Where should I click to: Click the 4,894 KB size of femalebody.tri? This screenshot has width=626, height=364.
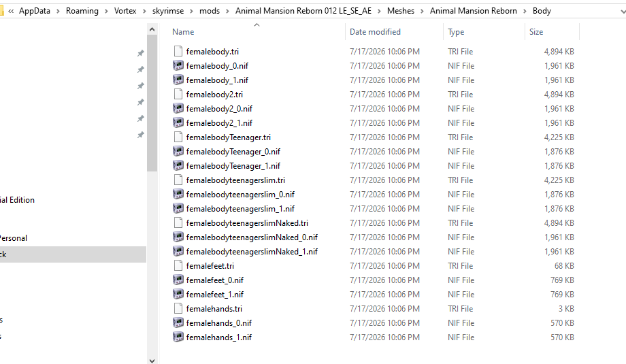(559, 52)
